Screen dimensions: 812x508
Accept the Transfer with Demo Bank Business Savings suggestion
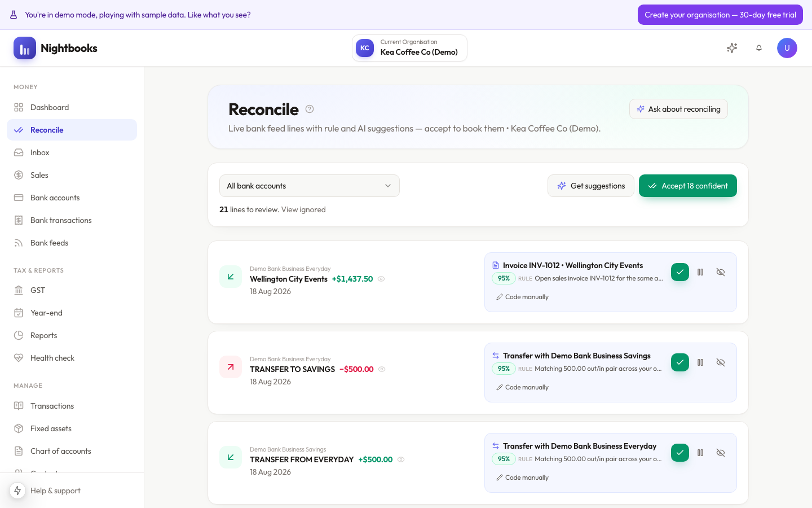coord(680,362)
